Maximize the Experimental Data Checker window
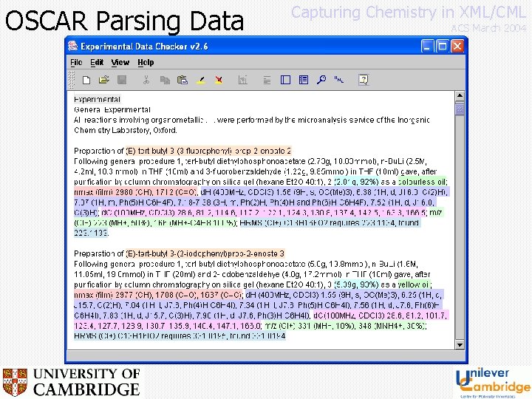 click(x=442, y=46)
